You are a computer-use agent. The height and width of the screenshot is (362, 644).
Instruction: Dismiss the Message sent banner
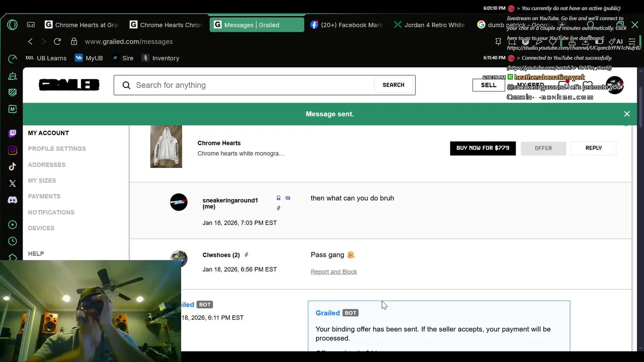[627, 114]
